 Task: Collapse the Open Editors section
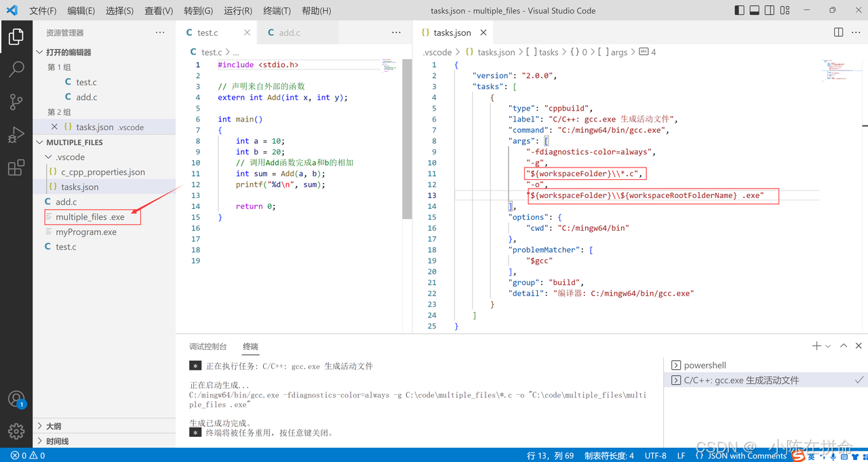tap(104, 52)
